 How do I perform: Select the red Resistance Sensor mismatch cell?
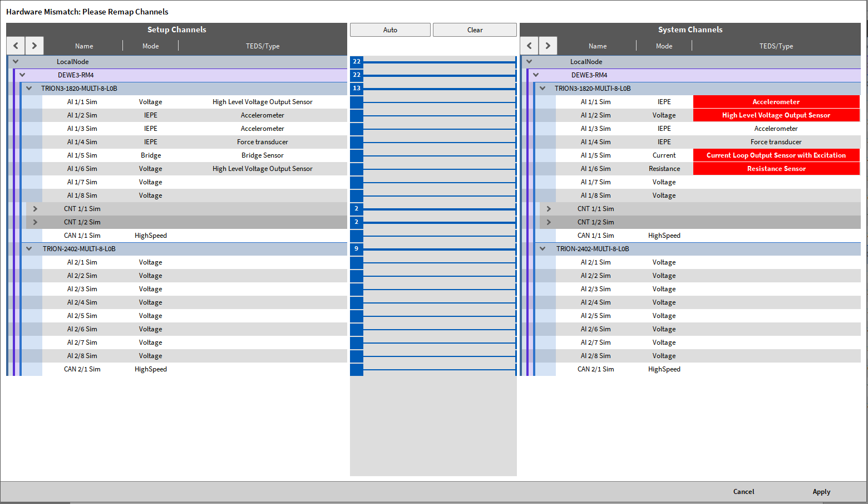coord(776,169)
